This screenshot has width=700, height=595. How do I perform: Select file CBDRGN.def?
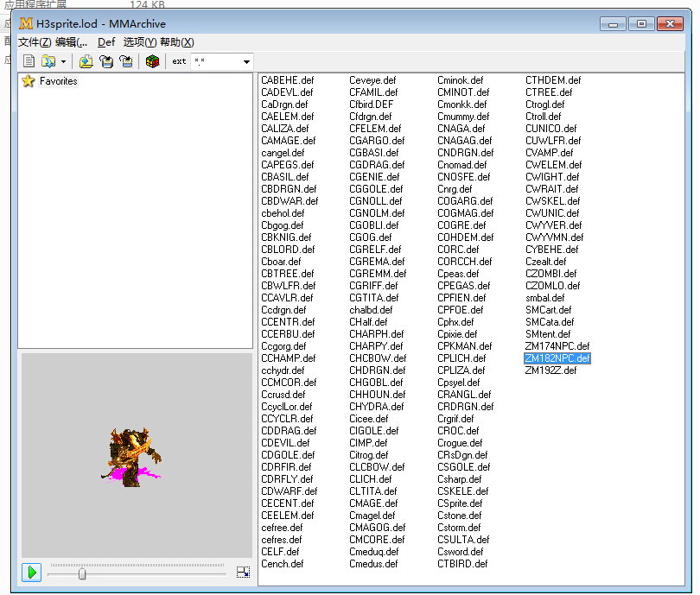(x=289, y=189)
